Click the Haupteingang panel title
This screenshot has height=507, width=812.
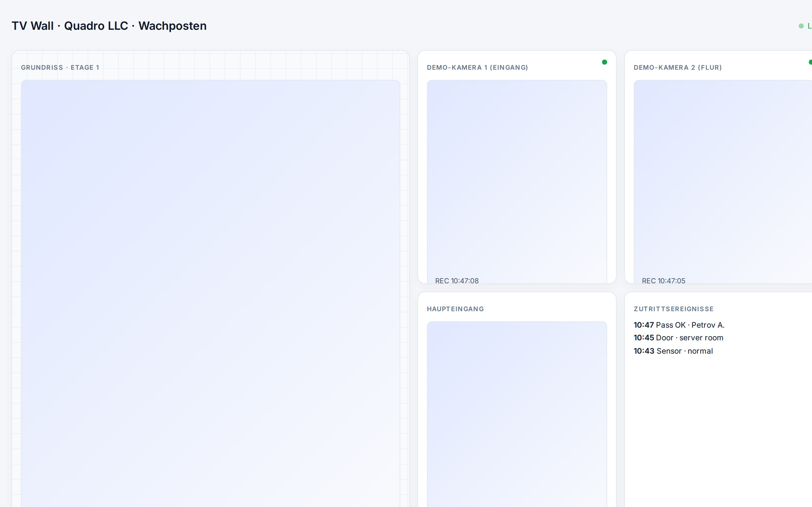(x=455, y=309)
